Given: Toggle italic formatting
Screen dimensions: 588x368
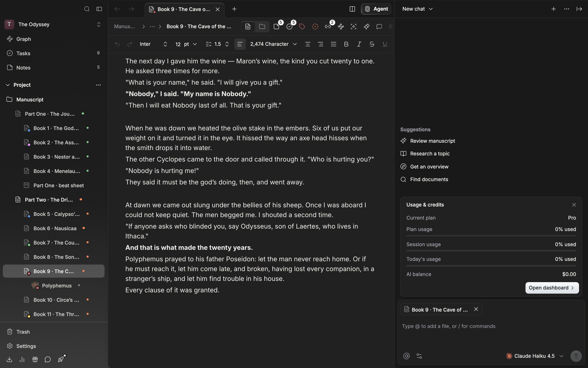Looking at the screenshot, I should pos(359,44).
